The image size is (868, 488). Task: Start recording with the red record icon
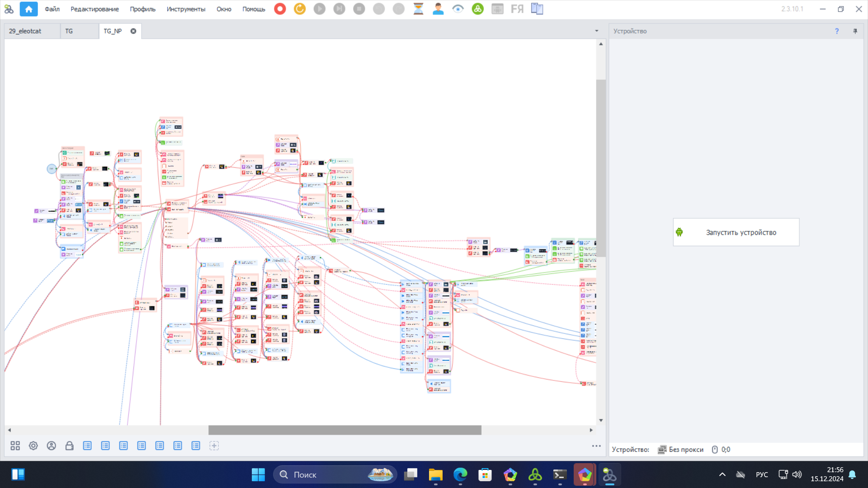(x=280, y=9)
